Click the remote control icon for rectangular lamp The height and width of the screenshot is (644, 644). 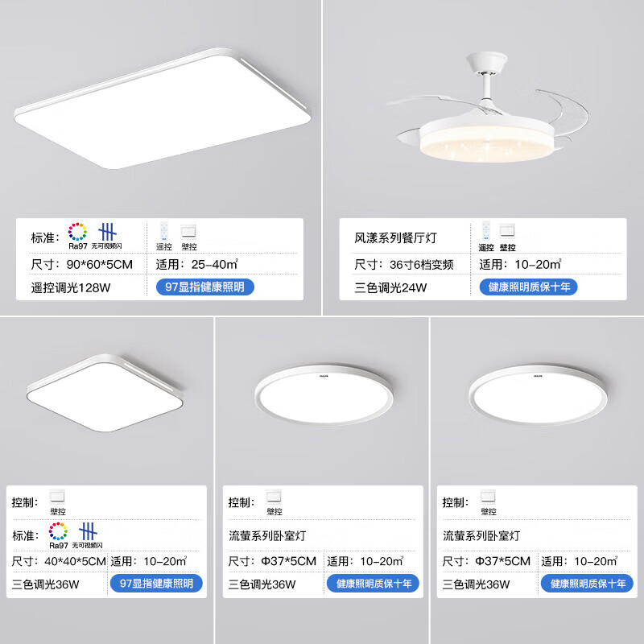pyautogui.click(x=164, y=231)
